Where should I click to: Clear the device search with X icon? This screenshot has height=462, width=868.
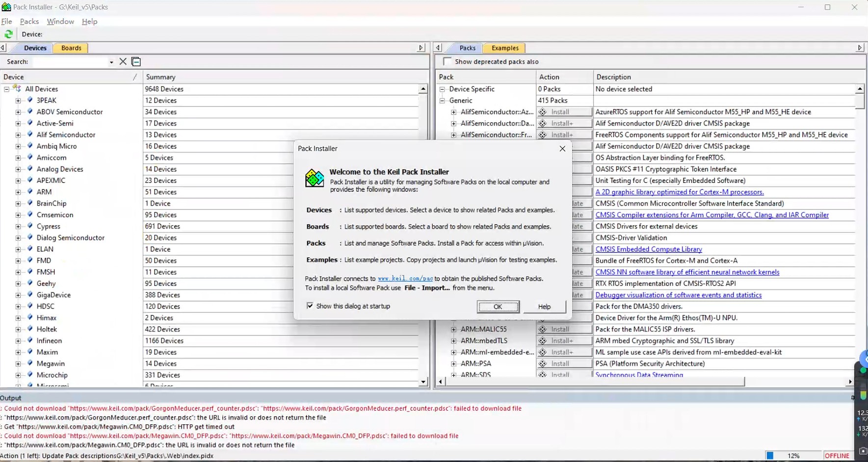pyautogui.click(x=123, y=62)
